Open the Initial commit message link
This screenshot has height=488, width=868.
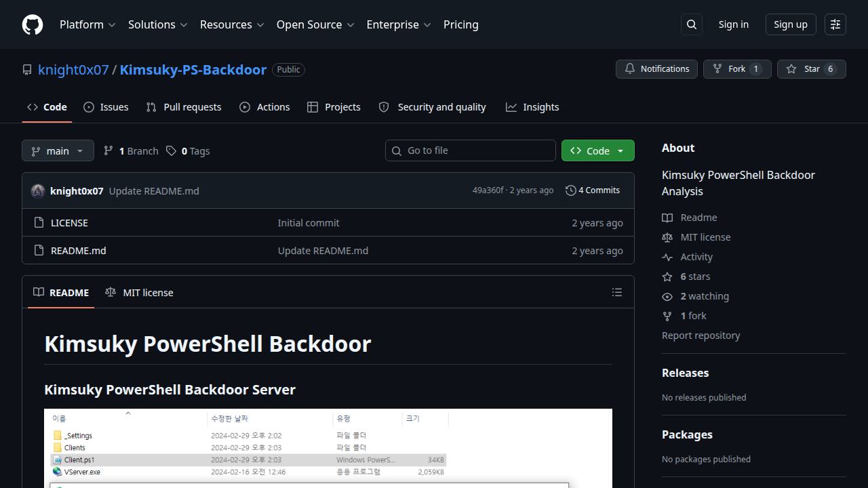click(x=309, y=223)
